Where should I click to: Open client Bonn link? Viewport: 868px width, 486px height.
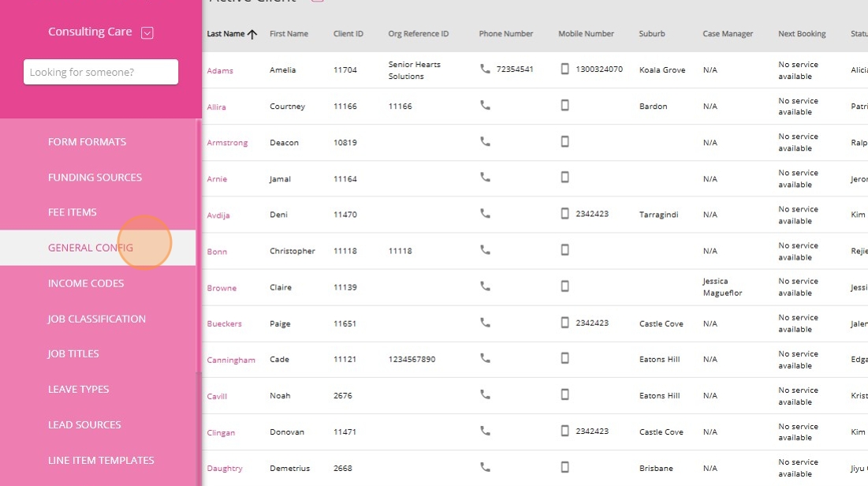tap(217, 252)
